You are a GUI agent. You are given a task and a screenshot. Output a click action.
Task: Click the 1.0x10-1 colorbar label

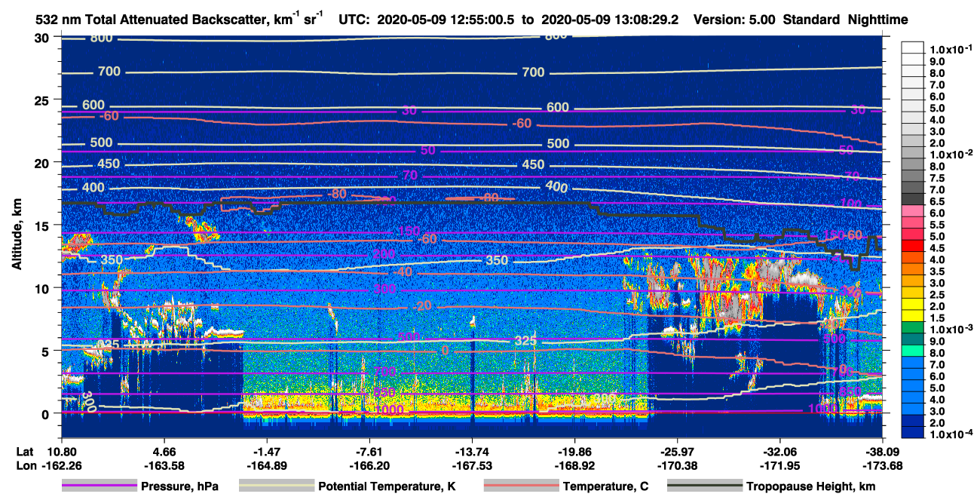tap(952, 49)
